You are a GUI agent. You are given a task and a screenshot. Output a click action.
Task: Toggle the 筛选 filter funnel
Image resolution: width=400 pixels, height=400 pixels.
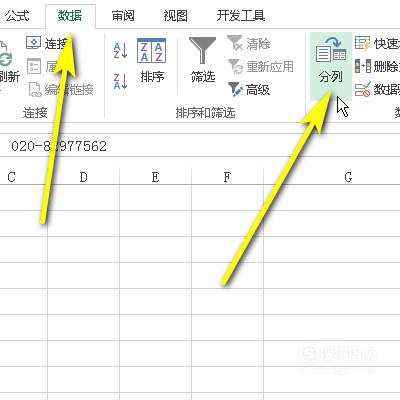[x=202, y=60]
